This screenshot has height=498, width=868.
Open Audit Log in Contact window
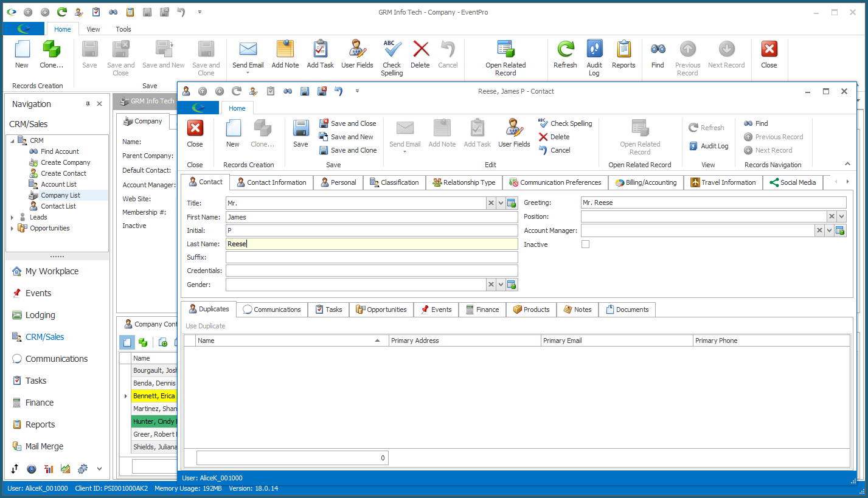(709, 146)
